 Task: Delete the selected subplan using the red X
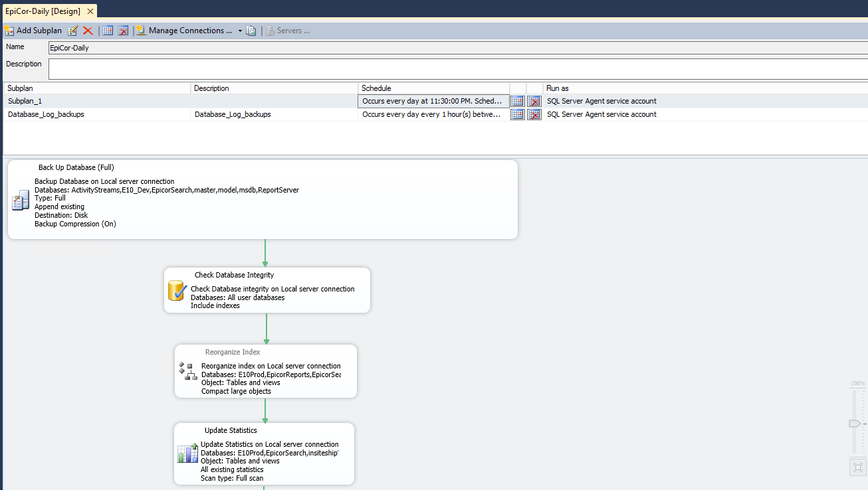[x=88, y=31]
